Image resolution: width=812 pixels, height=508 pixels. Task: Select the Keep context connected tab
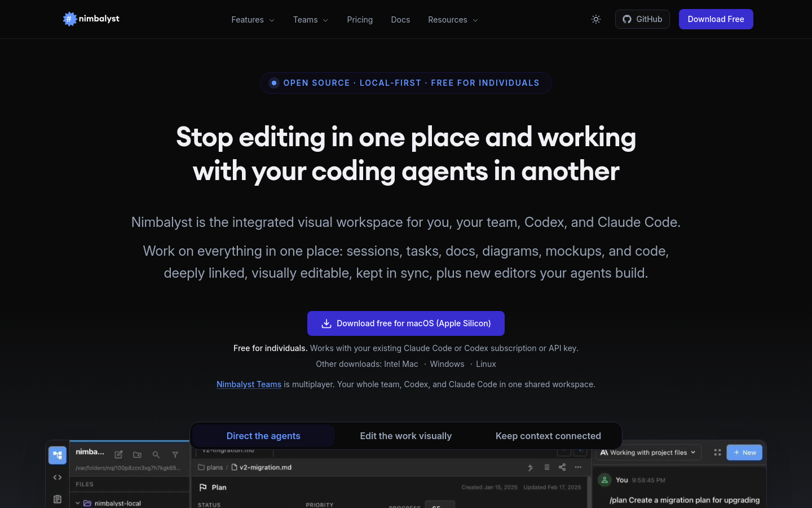tap(548, 436)
